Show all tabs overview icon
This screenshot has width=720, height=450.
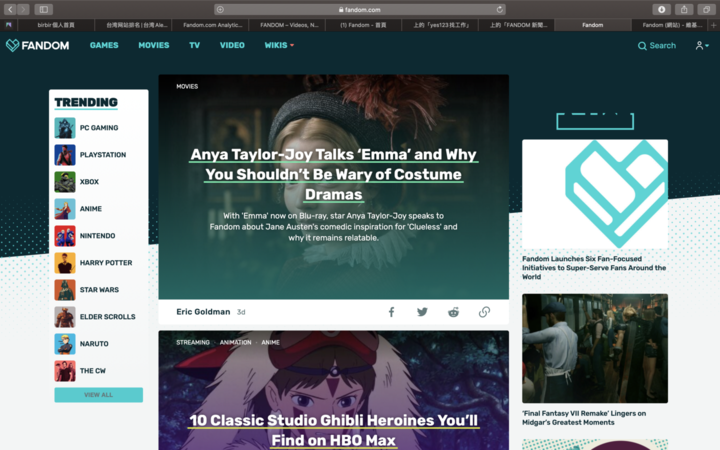[706, 9]
